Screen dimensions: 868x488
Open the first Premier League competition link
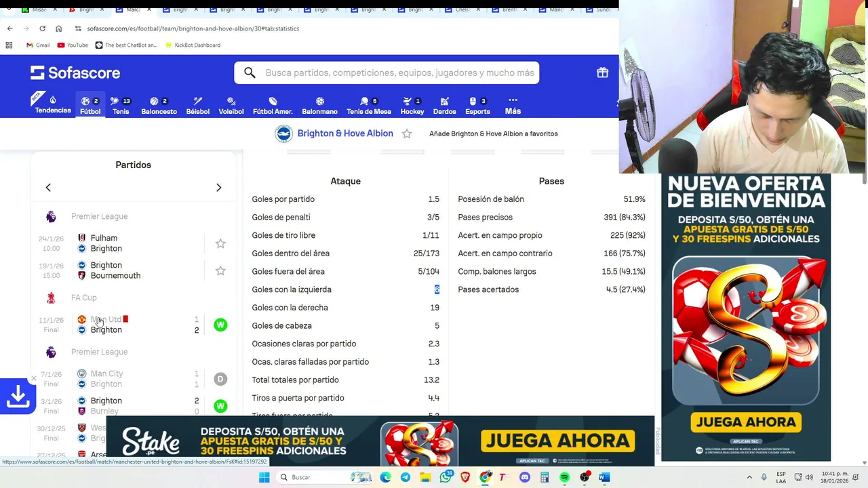coord(99,216)
